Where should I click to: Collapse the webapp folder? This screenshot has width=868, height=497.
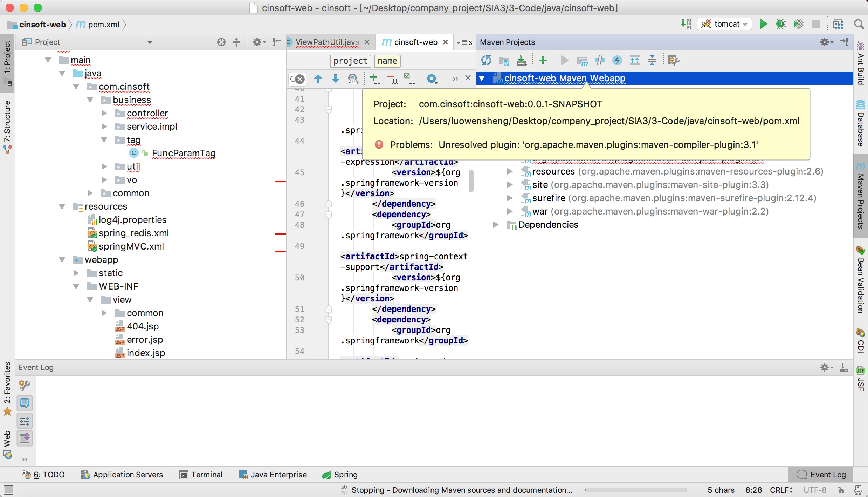[x=62, y=260]
